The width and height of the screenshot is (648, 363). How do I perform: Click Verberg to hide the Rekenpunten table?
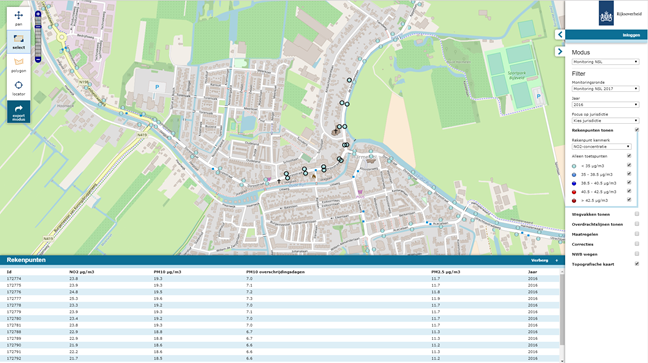(x=539, y=260)
